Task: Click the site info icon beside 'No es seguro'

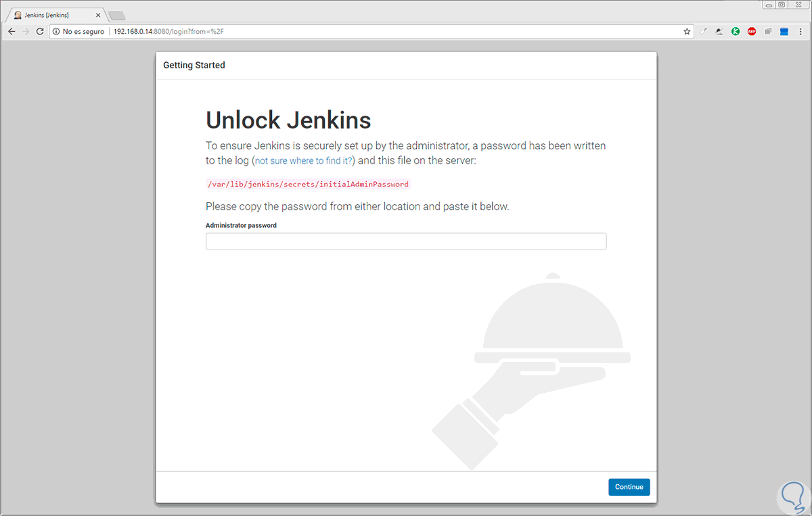Action: click(56, 31)
